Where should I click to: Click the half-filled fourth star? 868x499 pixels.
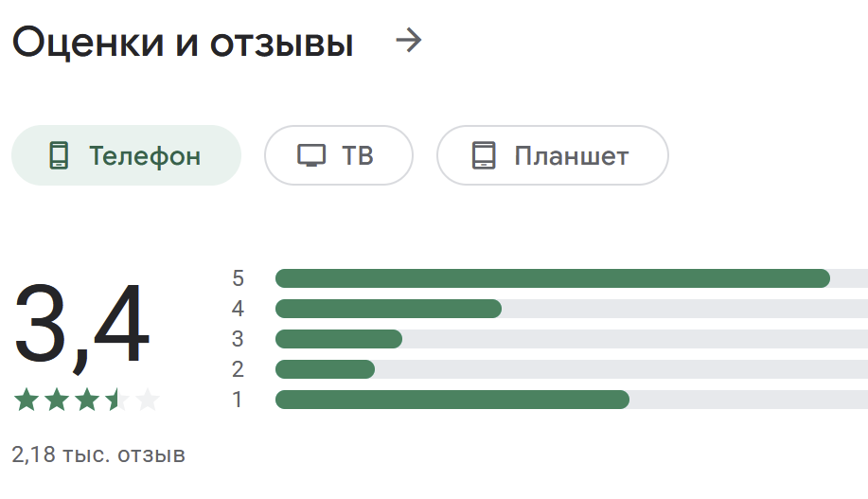[x=117, y=400]
